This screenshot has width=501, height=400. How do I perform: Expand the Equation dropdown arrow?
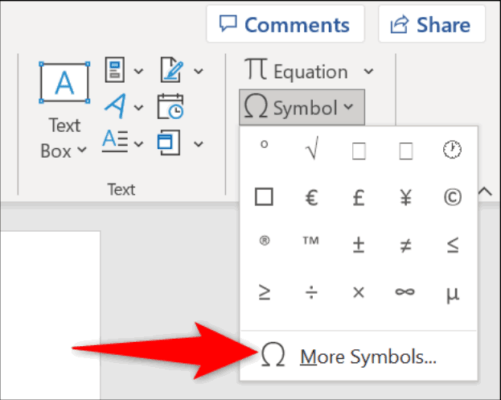(368, 71)
